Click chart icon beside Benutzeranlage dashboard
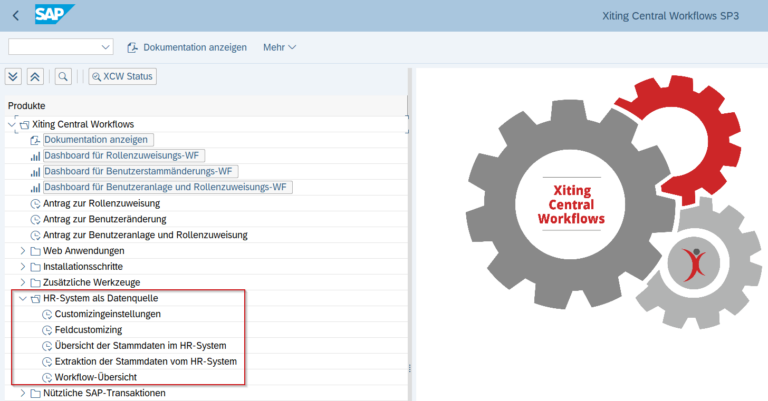This screenshot has width=768, height=401. (35, 188)
